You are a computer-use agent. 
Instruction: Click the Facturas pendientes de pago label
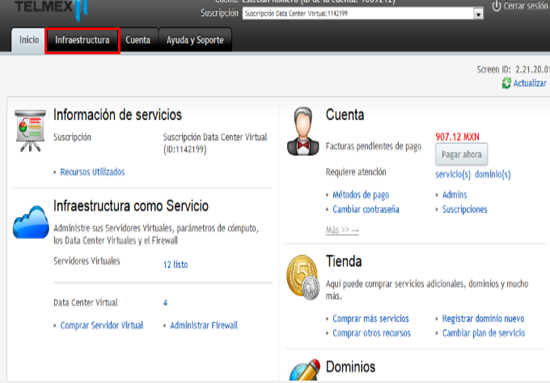pyautogui.click(x=373, y=146)
